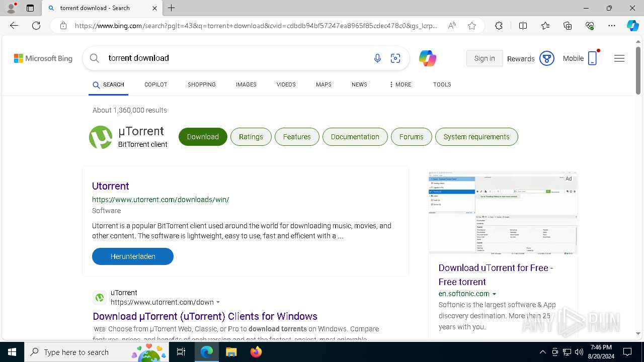644x362 pixels.
Task: Click the Sign in button
Action: tap(485, 58)
